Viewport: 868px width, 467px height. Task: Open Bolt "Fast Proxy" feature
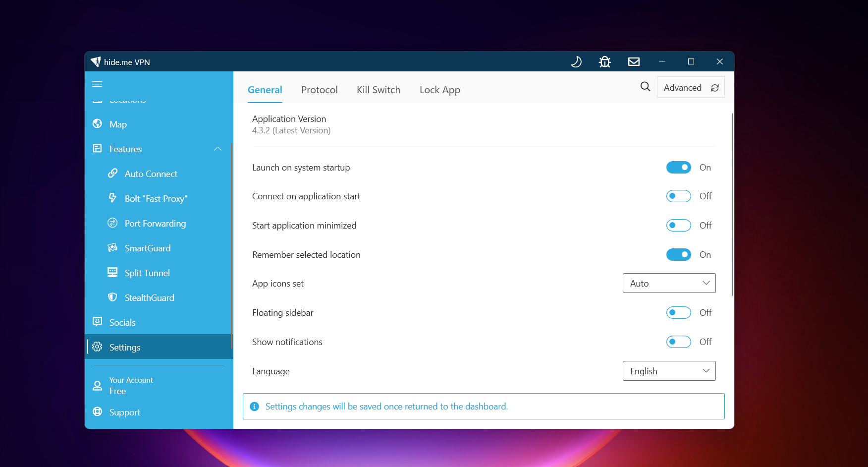pos(159,198)
